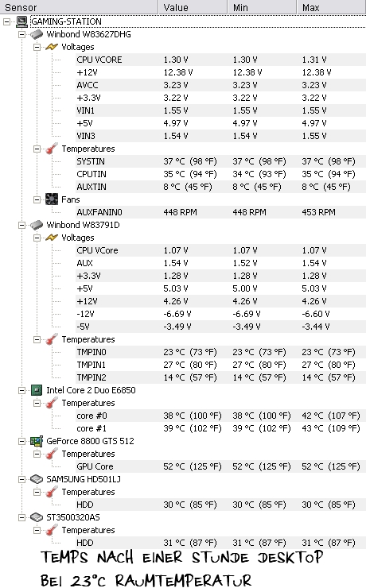Collapse the GeForce 8800 GTS 512 Temperatures group
The width and height of the screenshot is (366, 588).
[37, 455]
